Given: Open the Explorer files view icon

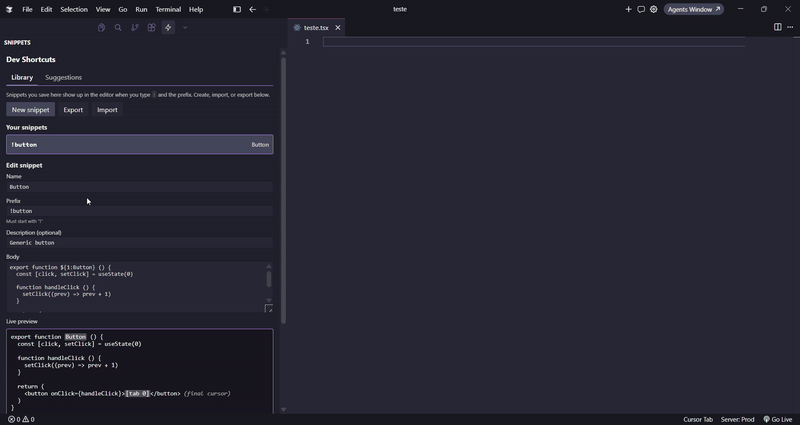Looking at the screenshot, I should click(102, 28).
